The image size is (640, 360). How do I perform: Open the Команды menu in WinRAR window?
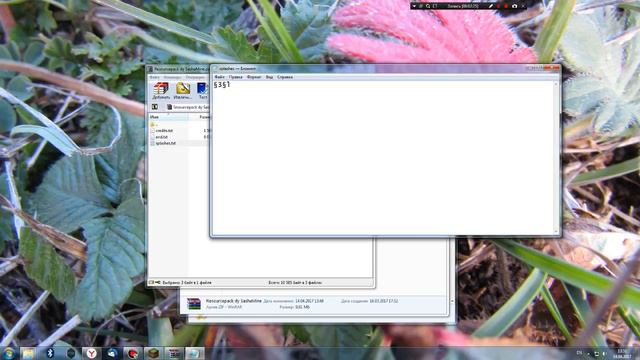tap(172, 77)
